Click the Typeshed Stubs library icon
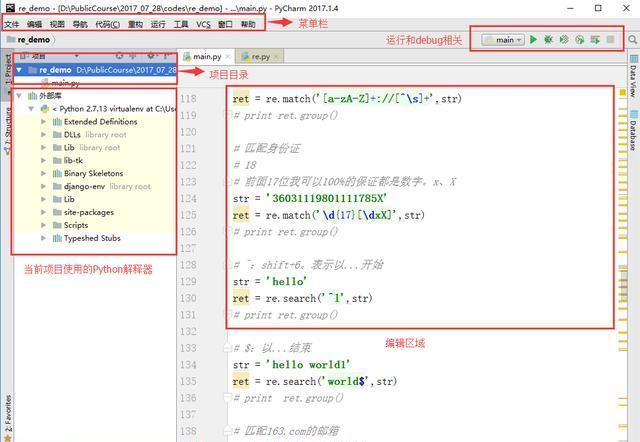The width and height of the screenshot is (640, 442). pos(58,238)
